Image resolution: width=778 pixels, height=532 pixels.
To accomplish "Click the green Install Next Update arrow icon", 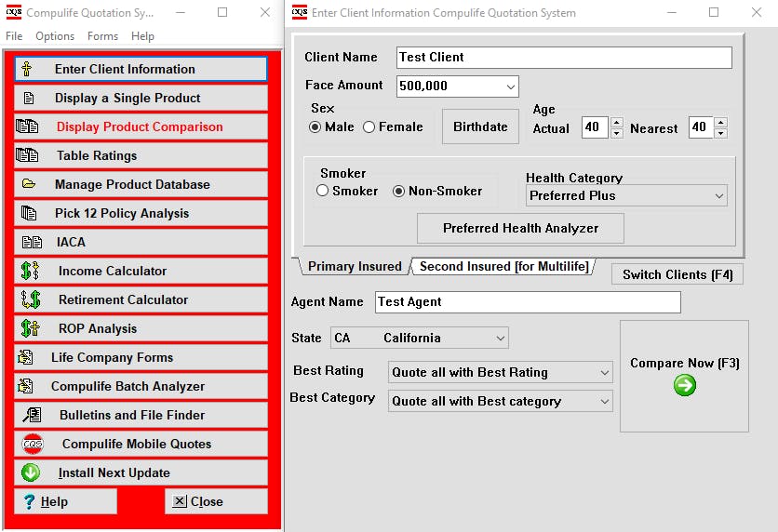I will [x=31, y=472].
